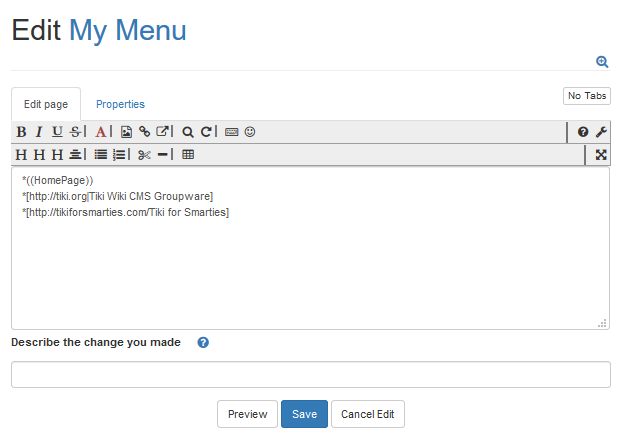Select the Edit page tab

click(x=46, y=104)
